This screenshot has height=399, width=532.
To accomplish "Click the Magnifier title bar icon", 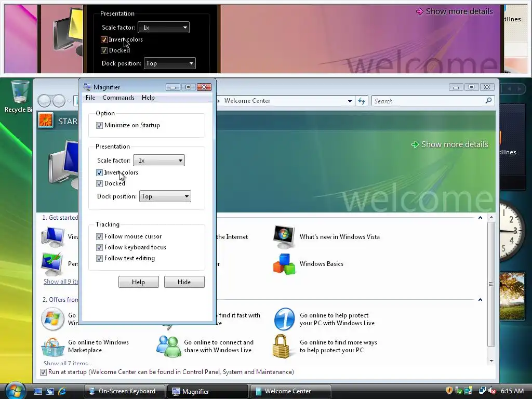I will (87, 87).
